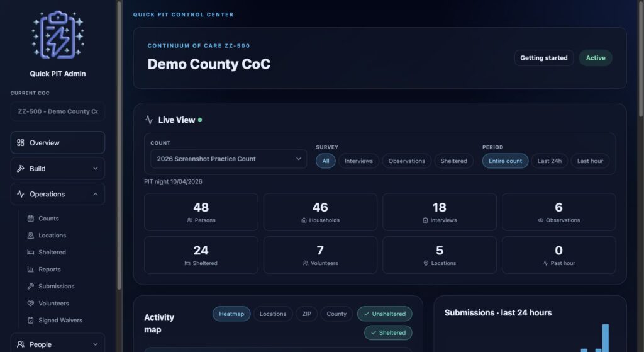
Task: Expand the Build section chevron
Action: pos(96,169)
